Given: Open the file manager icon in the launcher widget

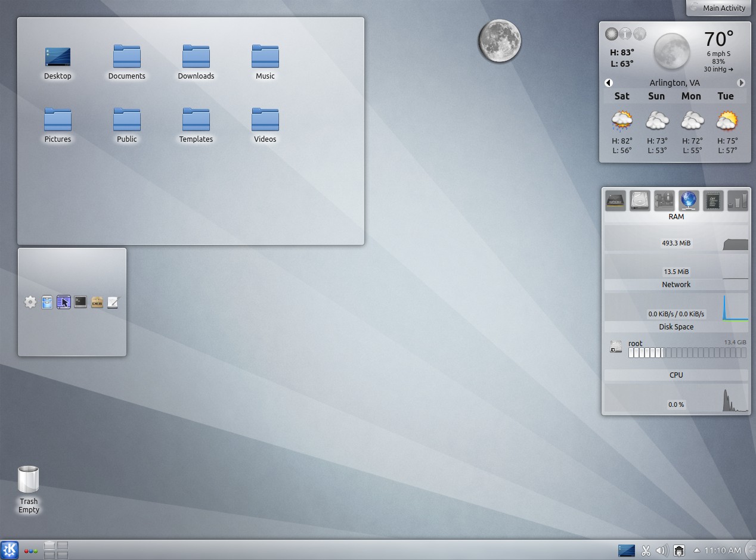Looking at the screenshot, I should click(x=47, y=302).
